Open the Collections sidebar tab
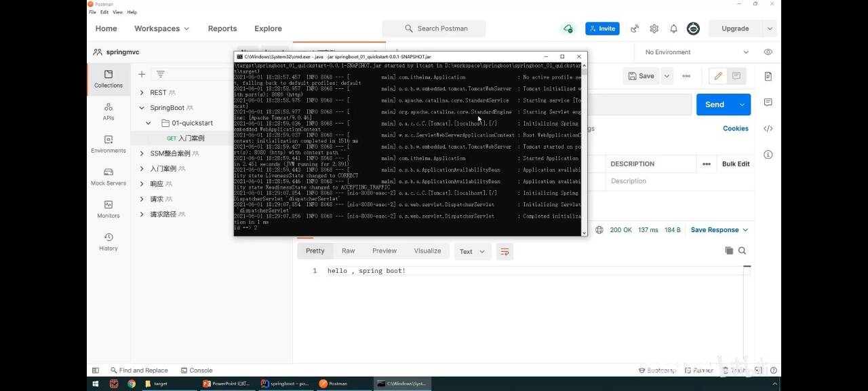This screenshot has width=868, height=391. pos(108,79)
